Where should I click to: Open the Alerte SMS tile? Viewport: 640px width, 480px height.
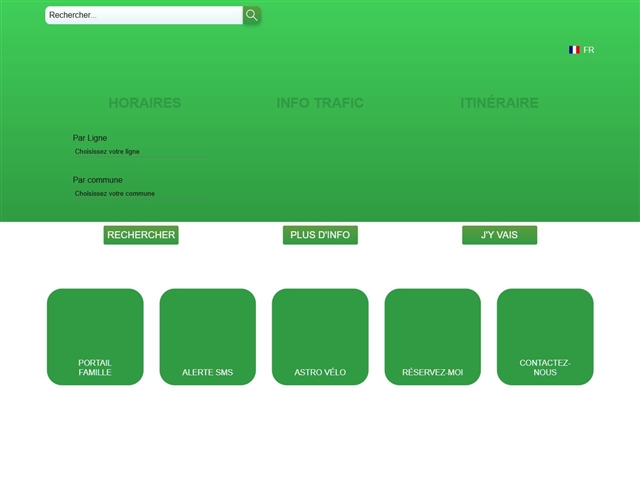207,336
